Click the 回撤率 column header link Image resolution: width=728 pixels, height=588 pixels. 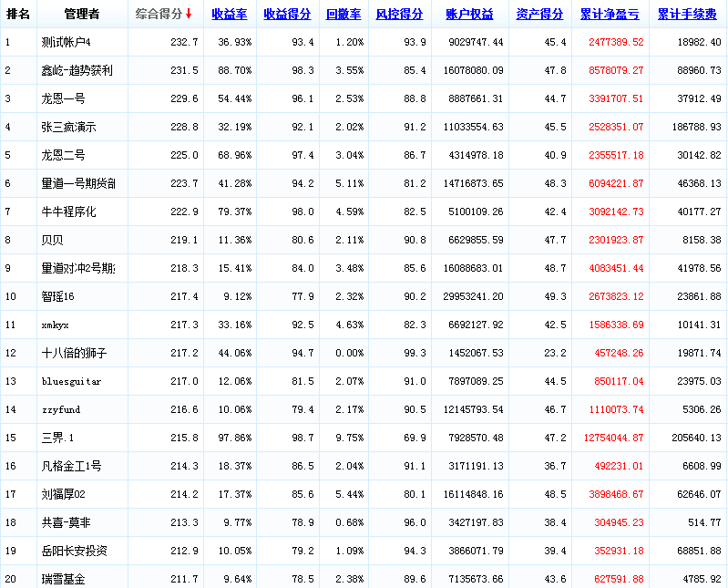tap(343, 15)
